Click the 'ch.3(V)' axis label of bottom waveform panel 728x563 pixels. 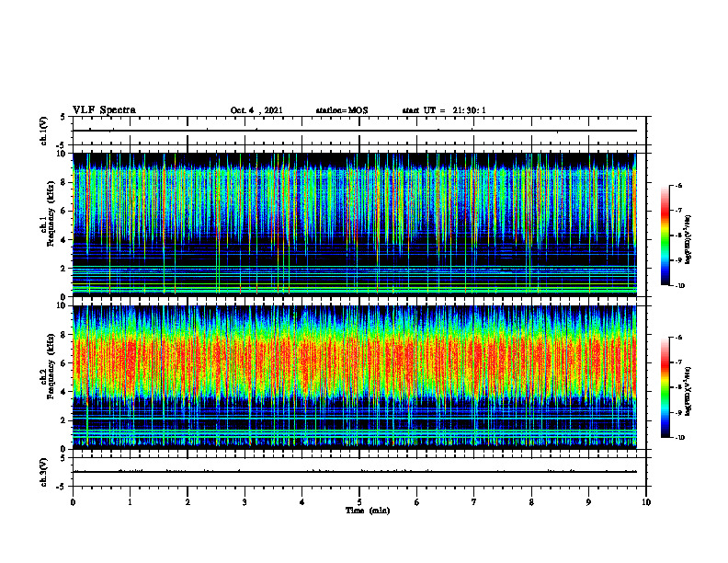44,472
